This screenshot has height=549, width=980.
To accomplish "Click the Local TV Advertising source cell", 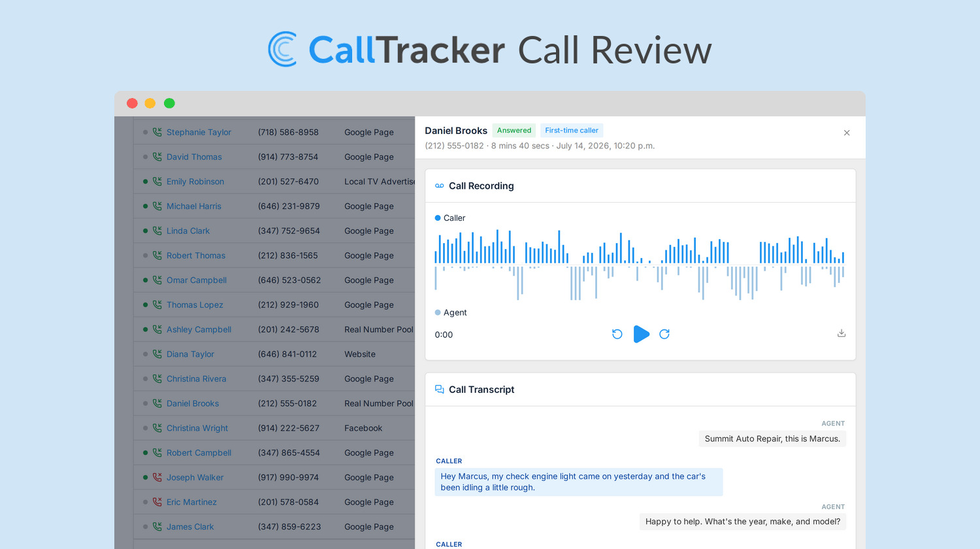I will 380,182.
